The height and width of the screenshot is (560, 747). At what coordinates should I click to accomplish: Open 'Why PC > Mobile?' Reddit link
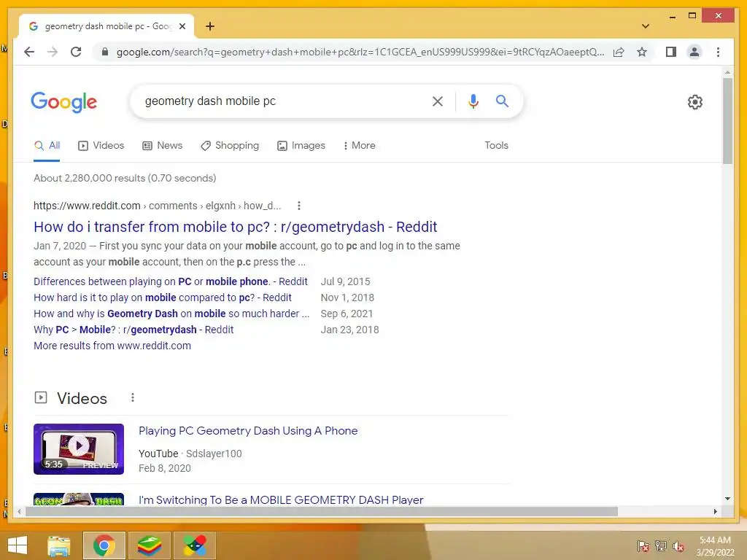[133, 330]
